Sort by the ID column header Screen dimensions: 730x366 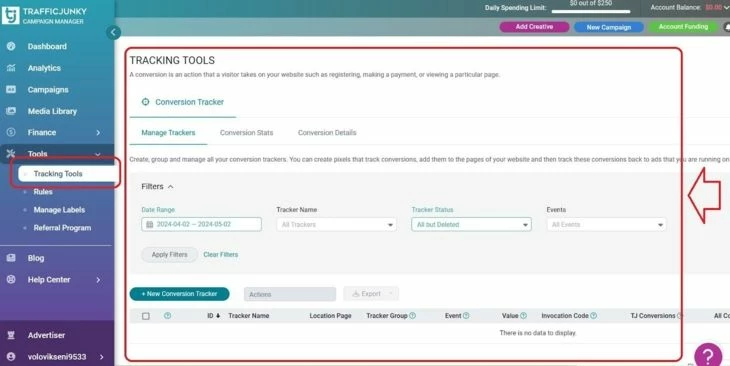pos(214,316)
